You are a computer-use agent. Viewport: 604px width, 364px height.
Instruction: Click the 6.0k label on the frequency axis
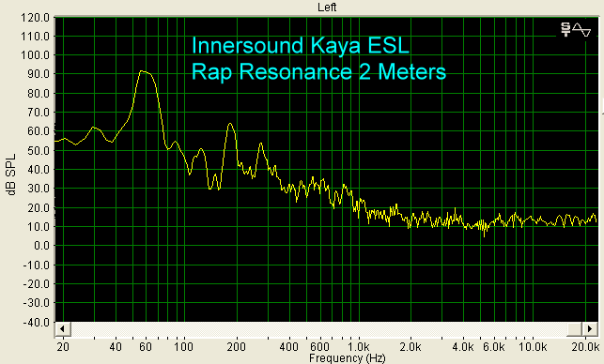[494, 347]
